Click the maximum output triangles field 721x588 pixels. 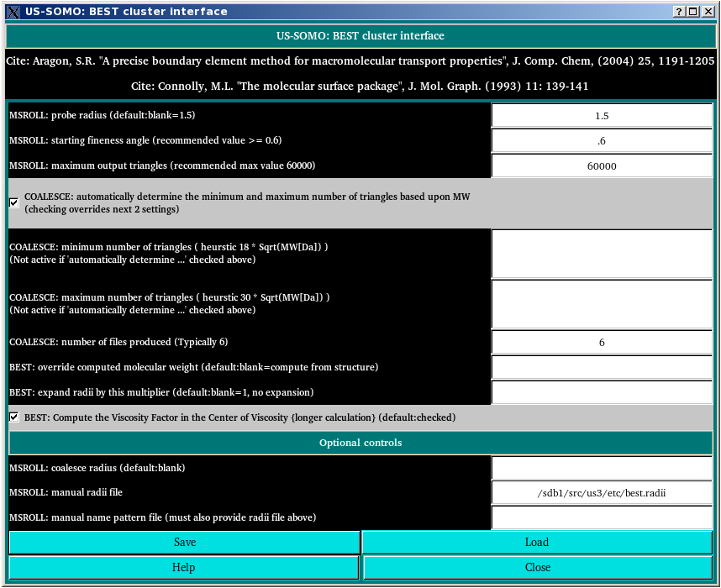click(x=602, y=166)
